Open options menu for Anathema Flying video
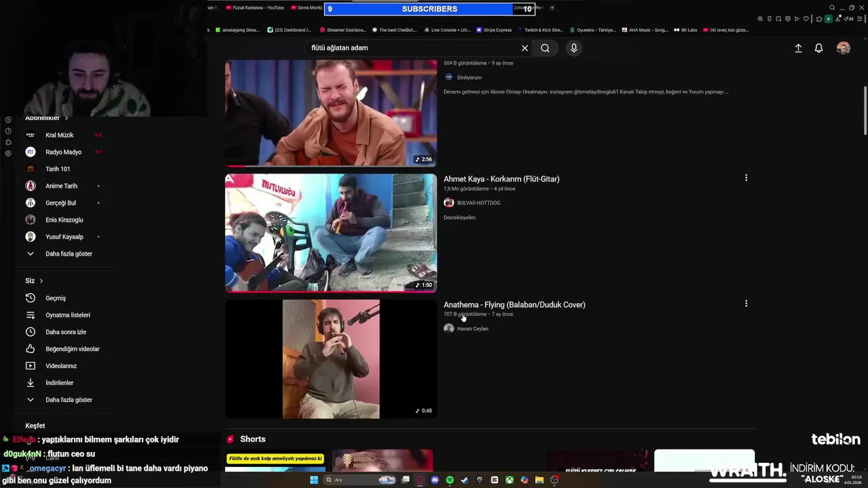The image size is (868, 488). tap(746, 304)
